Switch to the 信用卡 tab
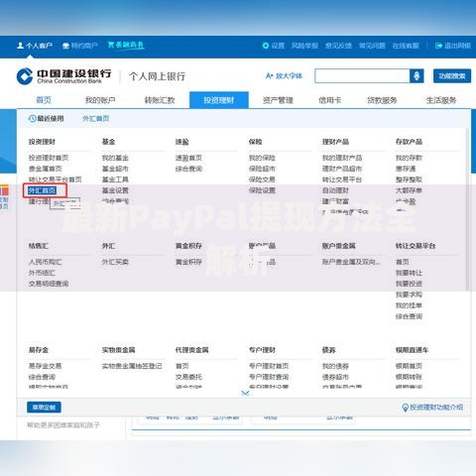476x476 pixels. point(329,100)
